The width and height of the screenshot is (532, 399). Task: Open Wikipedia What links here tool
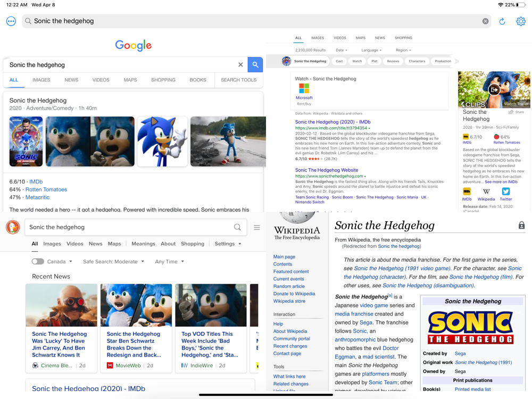tap(289, 376)
